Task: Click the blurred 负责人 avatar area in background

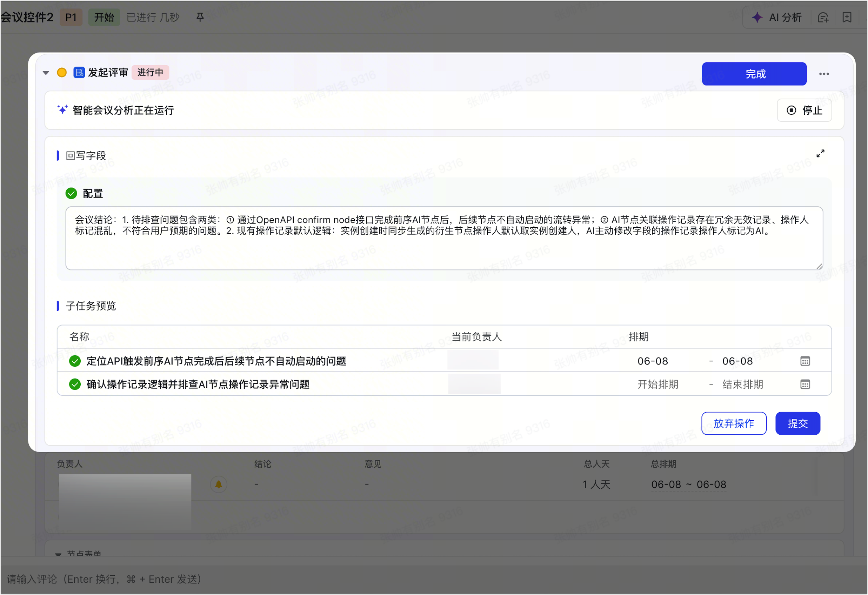Action: (x=125, y=502)
